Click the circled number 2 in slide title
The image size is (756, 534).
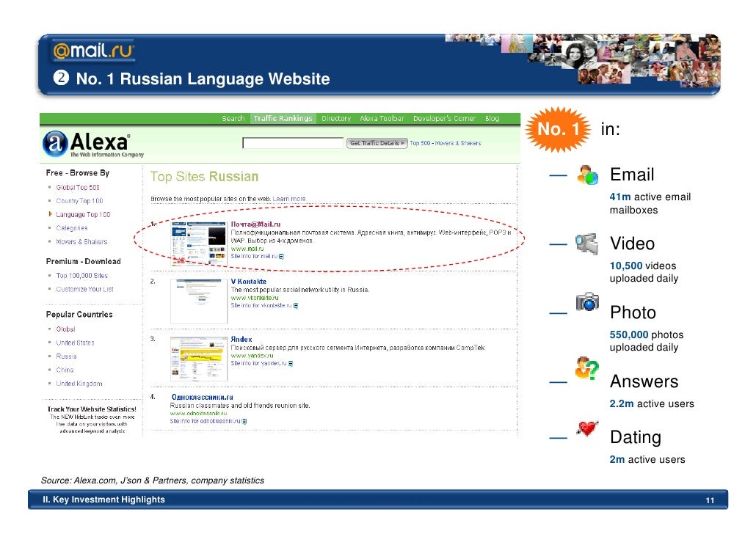(61, 78)
